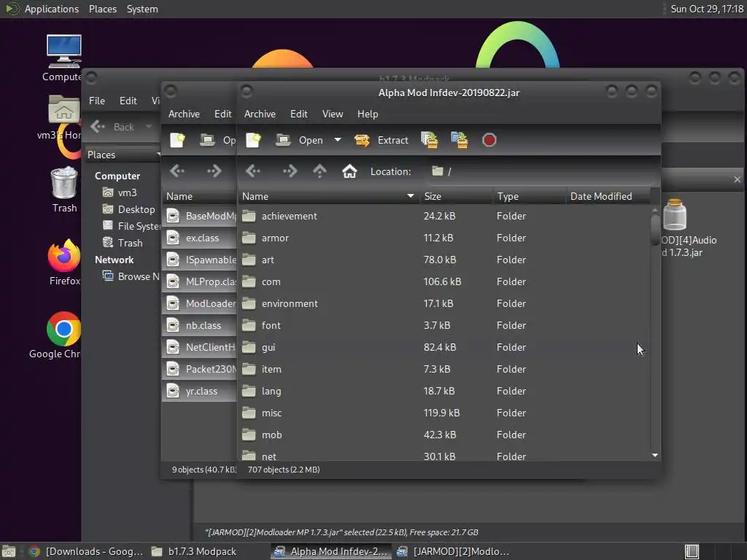Image resolution: width=747 pixels, height=560 pixels.
Task: Select MLProp.class in the back archive window
Action: pos(199,282)
